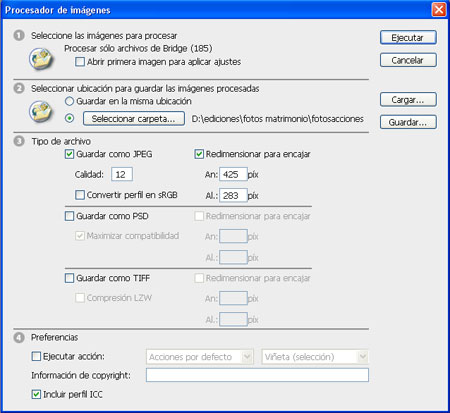
Task: Open the Acciones por defecto dropdown
Action: (x=200, y=357)
